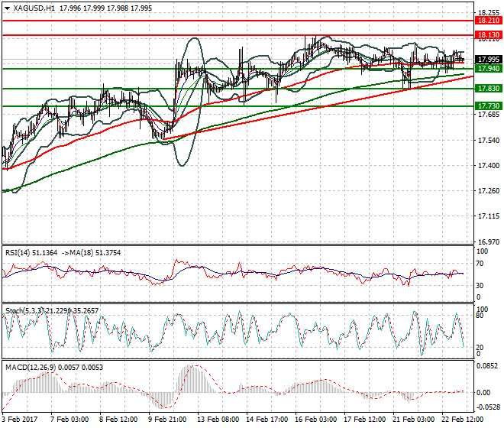
Task: Click the 14 Feb 17:00 time label
Action: (267, 420)
